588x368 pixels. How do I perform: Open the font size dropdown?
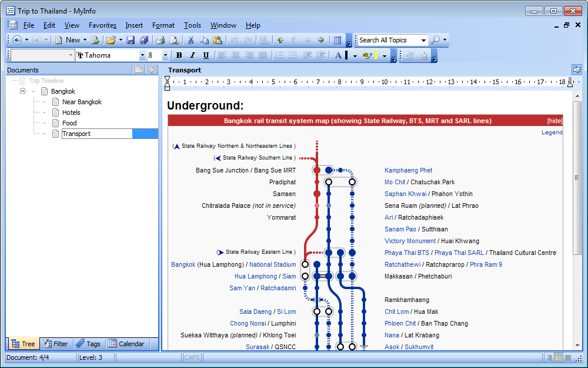point(165,55)
